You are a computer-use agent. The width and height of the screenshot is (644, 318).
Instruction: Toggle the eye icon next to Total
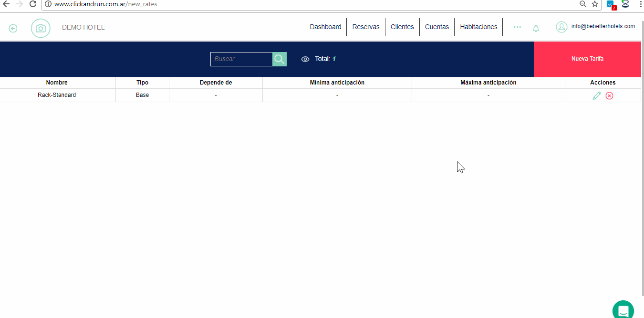point(305,59)
